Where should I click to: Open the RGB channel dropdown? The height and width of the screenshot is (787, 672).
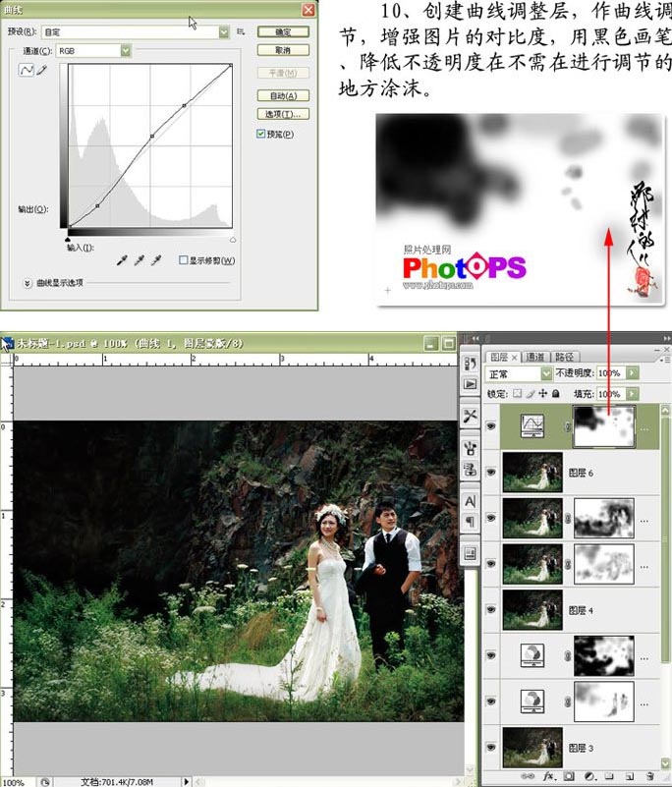[126, 51]
